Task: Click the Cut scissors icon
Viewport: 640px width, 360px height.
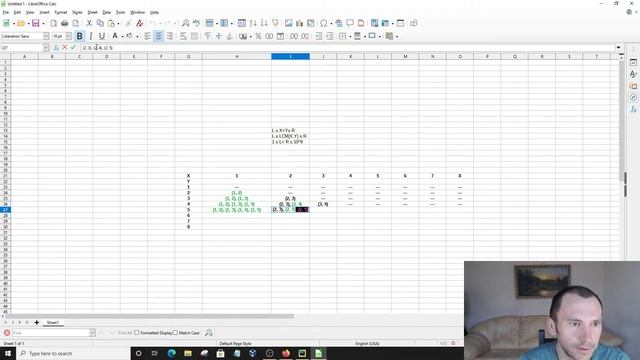Action: [x=89, y=23]
